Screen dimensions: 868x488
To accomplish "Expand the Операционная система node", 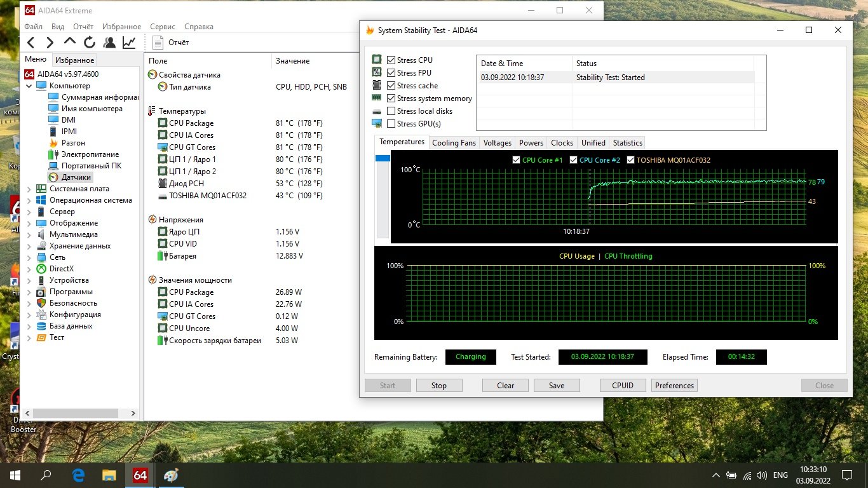I will tap(29, 200).
